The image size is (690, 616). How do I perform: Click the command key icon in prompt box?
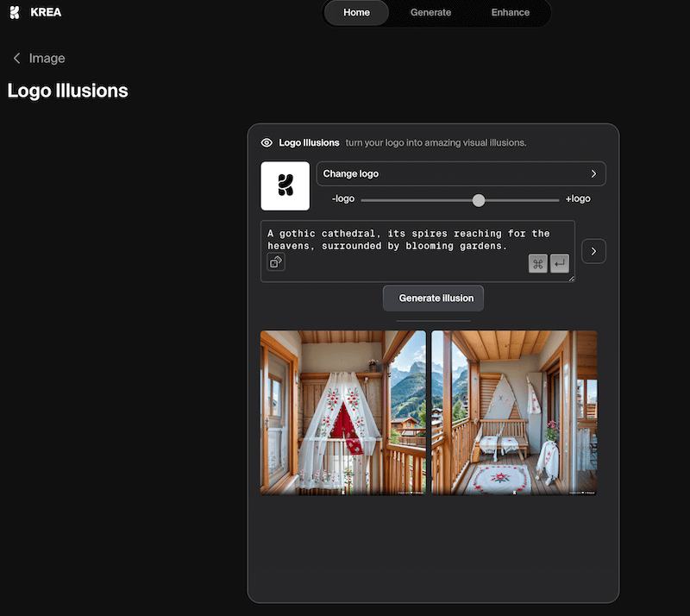pyautogui.click(x=537, y=264)
